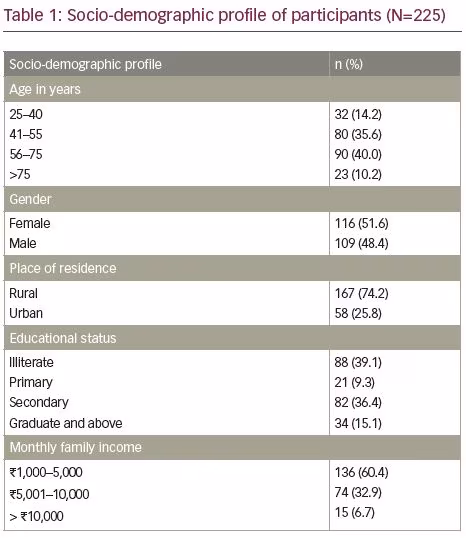
Task: Click the 58 (25.8) urban value
Action: point(358,313)
